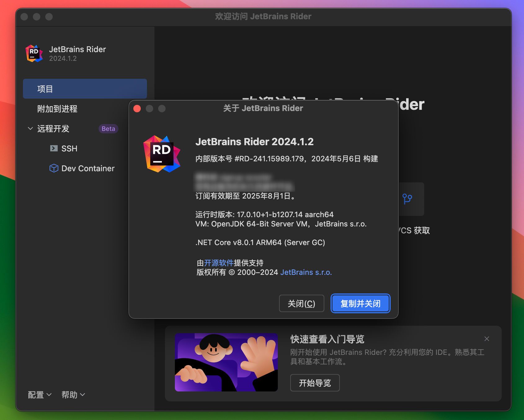Click the VCS 获取 label in Welcome window
524x420 pixels.
[x=414, y=230]
